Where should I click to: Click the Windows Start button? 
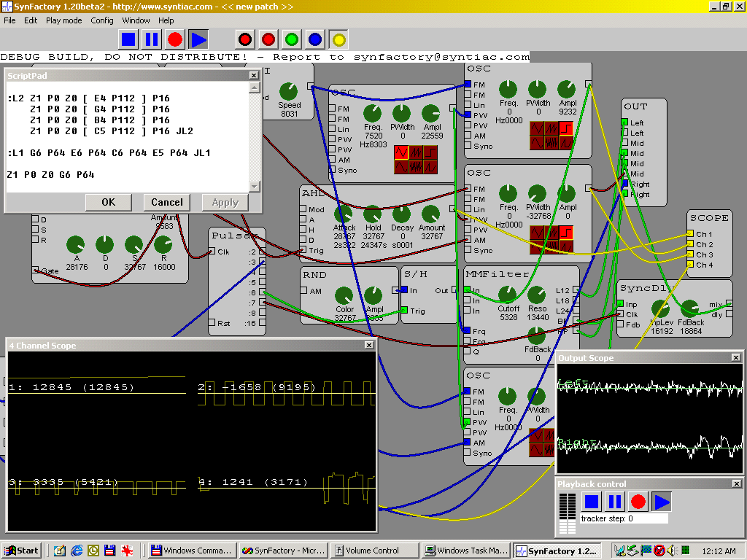pyautogui.click(x=21, y=551)
